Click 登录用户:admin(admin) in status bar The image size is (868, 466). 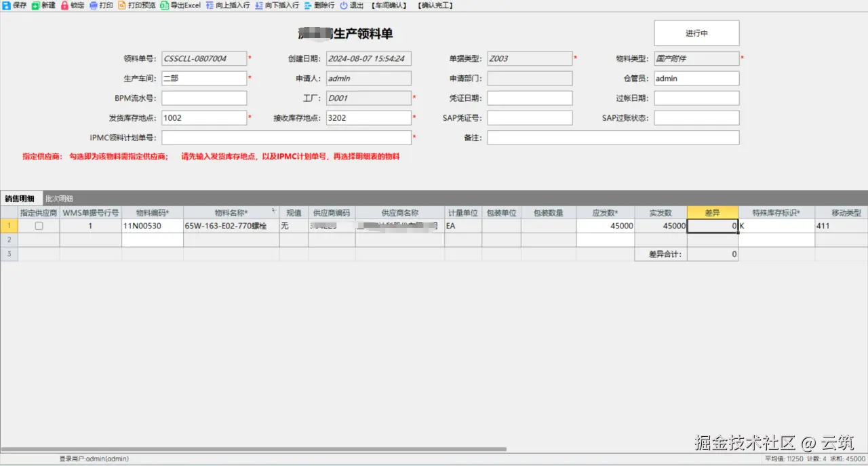point(94,459)
